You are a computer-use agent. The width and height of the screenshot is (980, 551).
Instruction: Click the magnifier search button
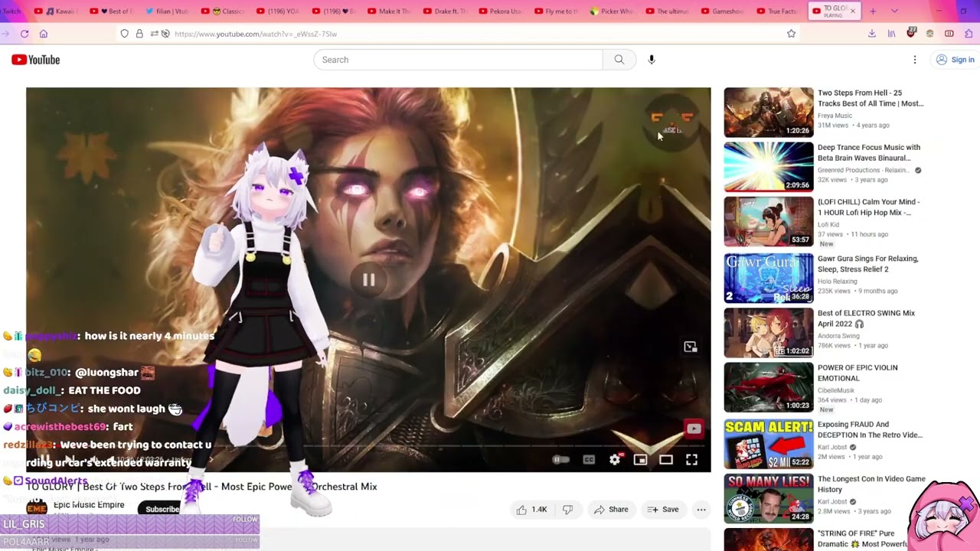click(x=619, y=60)
